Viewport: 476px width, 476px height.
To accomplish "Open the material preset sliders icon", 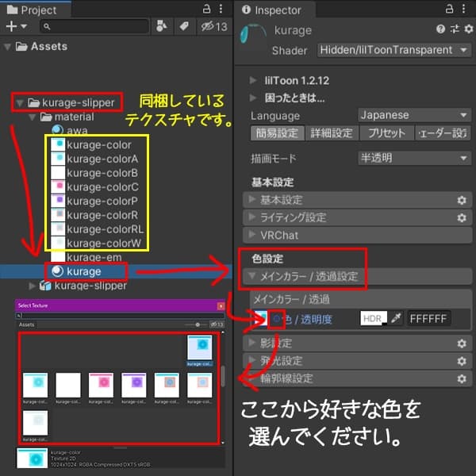I will point(455,29).
